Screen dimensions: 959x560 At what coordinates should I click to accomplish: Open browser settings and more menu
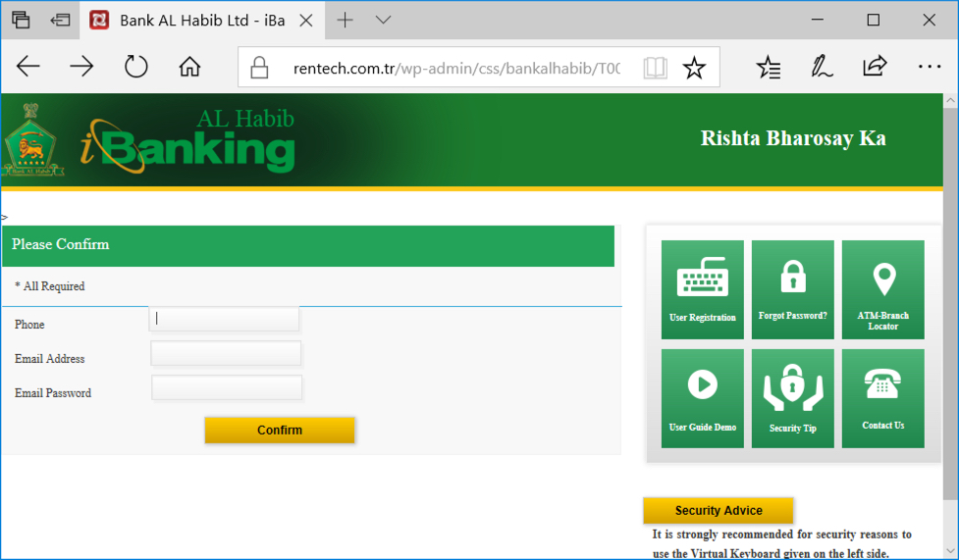click(929, 66)
